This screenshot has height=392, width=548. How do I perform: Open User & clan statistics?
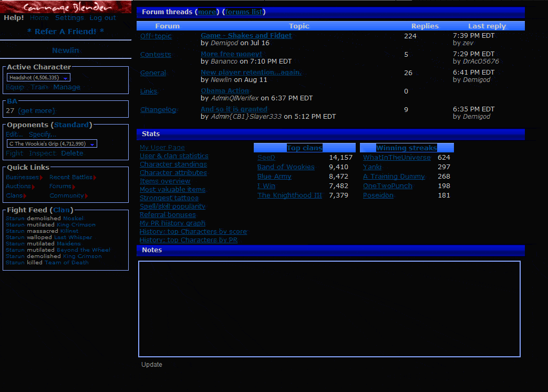pyautogui.click(x=174, y=156)
